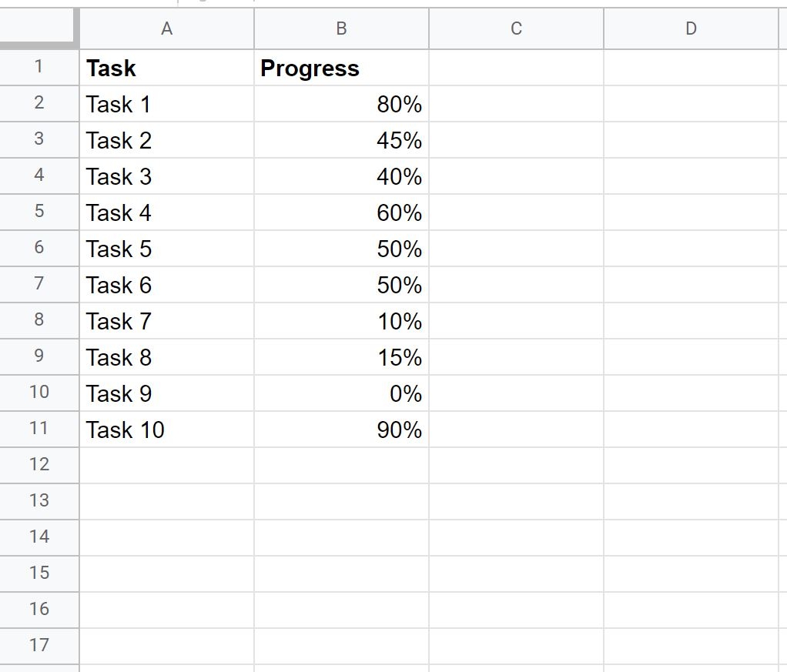
Task: Click the Progress header cell
Action: pos(341,69)
